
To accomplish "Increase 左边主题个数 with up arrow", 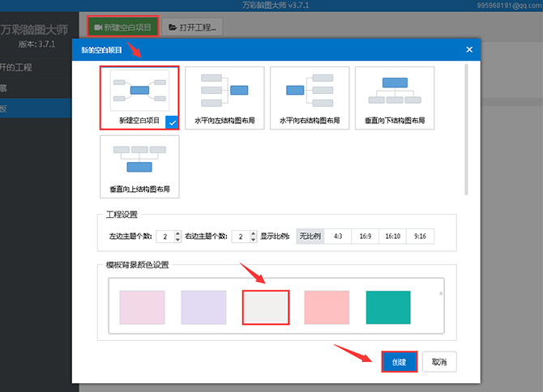I will (178, 233).
